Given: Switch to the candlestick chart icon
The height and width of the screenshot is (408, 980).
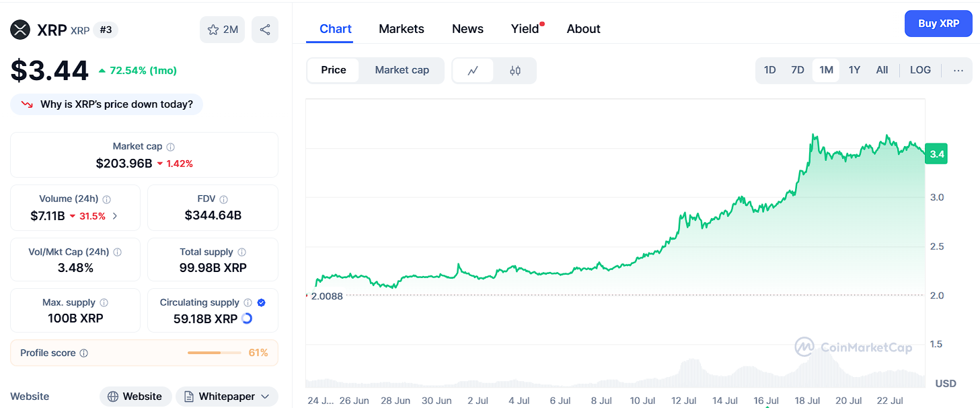Looking at the screenshot, I should 515,71.
